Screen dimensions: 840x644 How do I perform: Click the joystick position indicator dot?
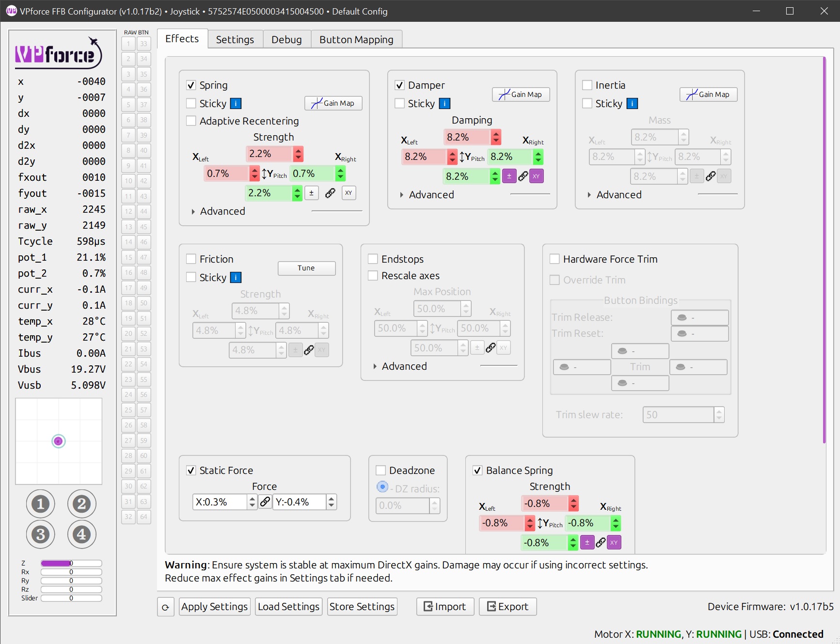[x=59, y=441]
